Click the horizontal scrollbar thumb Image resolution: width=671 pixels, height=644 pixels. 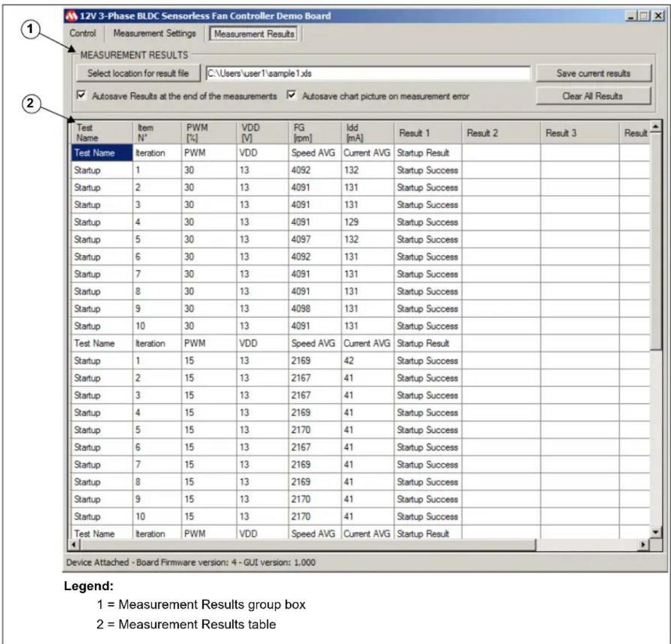coord(308,544)
